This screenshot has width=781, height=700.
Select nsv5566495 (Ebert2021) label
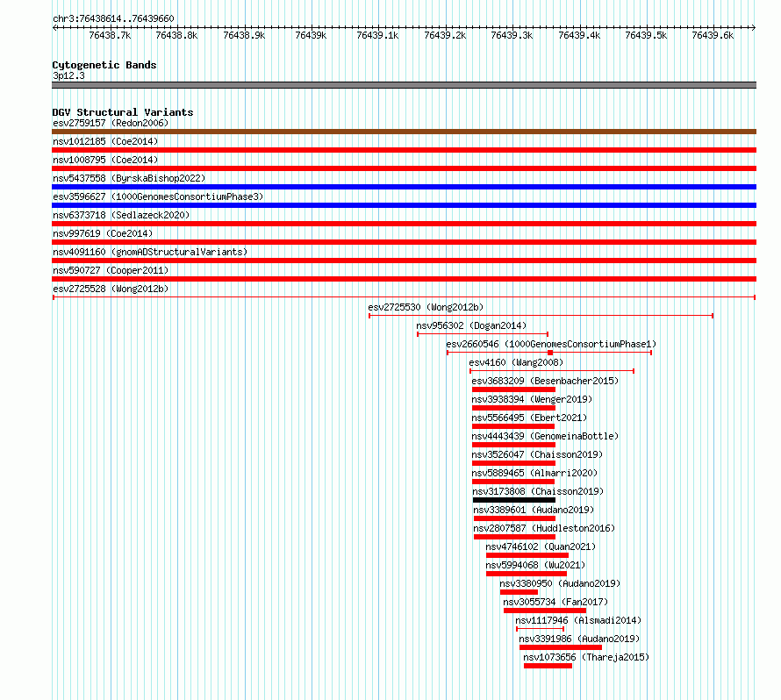point(529,418)
